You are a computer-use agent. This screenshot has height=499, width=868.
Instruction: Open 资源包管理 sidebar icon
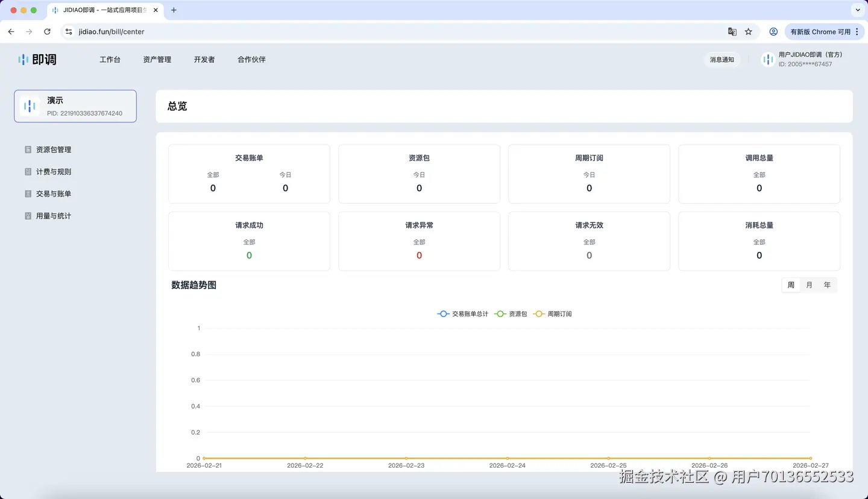[28, 149]
